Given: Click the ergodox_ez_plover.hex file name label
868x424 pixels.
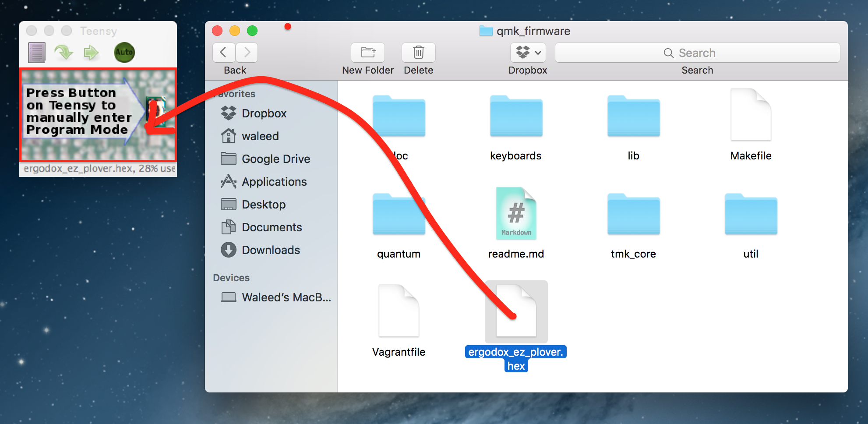Looking at the screenshot, I should pyautogui.click(x=516, y=359).
